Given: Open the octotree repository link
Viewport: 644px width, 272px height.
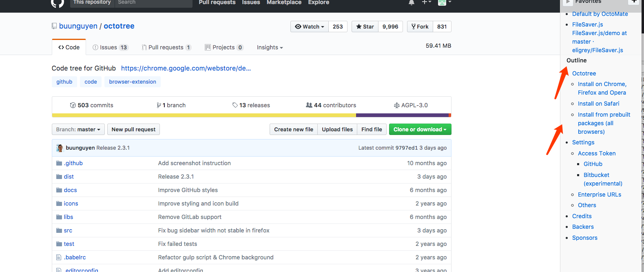Looking at the screenshot, I should [119, 26].
